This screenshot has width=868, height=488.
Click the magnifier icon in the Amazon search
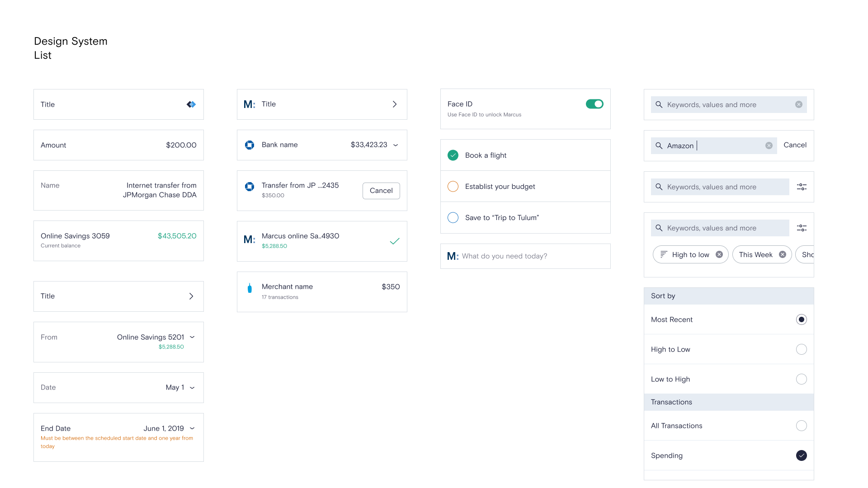coord(659,145)
